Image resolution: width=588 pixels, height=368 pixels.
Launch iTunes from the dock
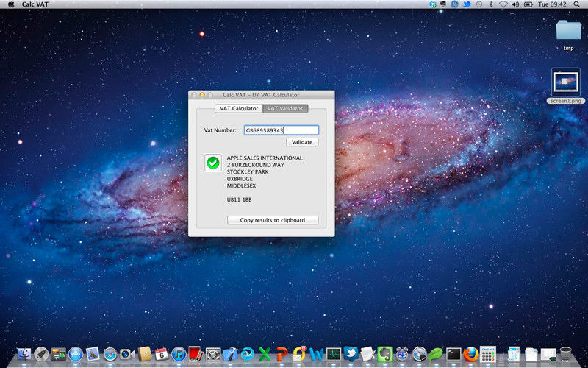click(179, 354)
